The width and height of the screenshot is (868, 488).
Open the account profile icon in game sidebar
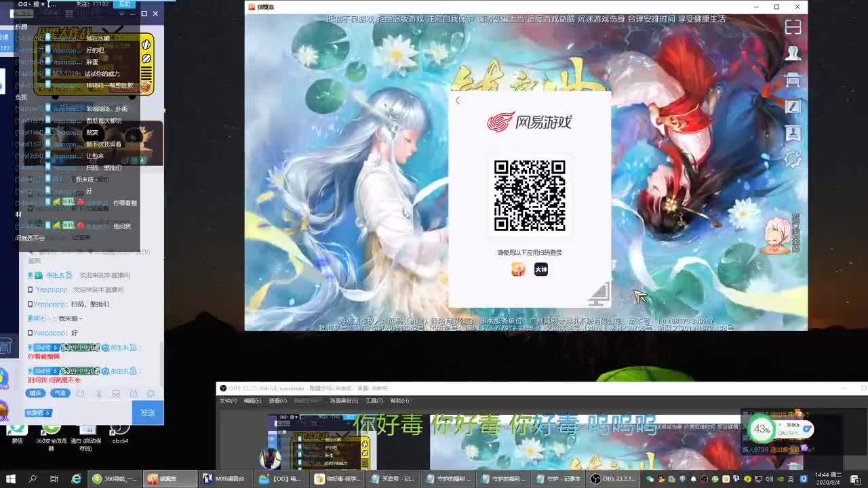click(x=793, y=54)
